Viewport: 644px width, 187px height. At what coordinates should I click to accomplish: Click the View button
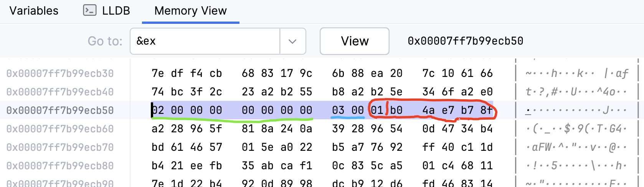(355, 41)
